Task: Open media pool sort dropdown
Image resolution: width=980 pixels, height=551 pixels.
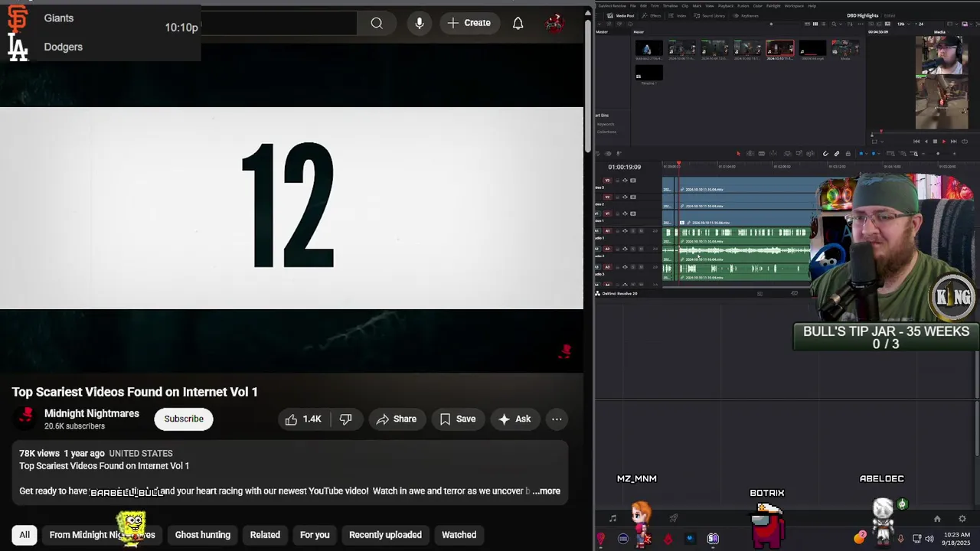Action: tap(851, 24)
